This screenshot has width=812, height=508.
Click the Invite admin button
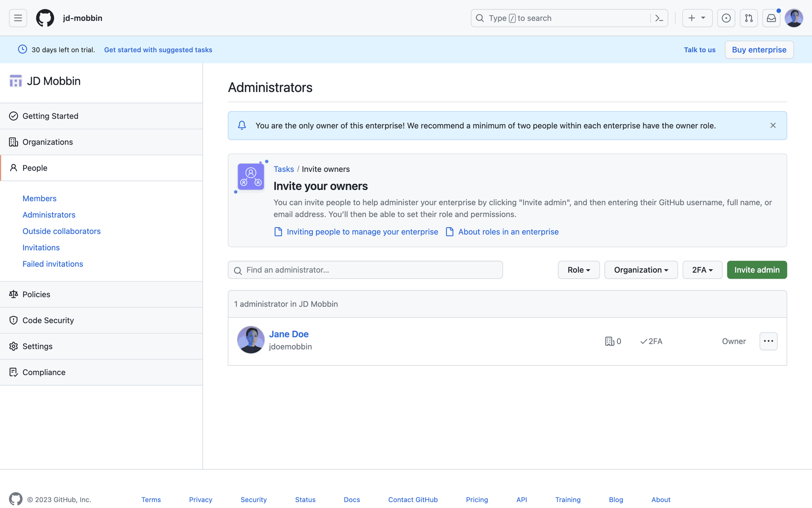757,270
